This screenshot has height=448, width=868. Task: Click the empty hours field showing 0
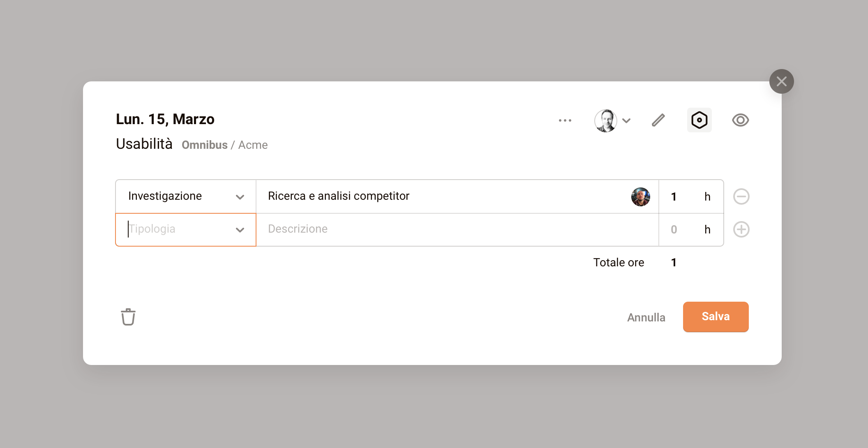(674, 229)
